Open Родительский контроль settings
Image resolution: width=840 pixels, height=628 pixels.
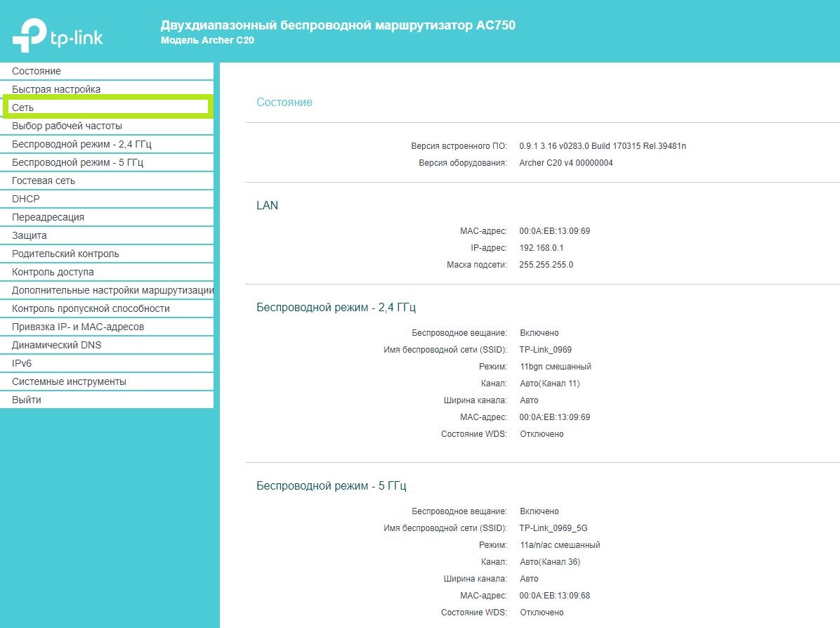point(65,254)
